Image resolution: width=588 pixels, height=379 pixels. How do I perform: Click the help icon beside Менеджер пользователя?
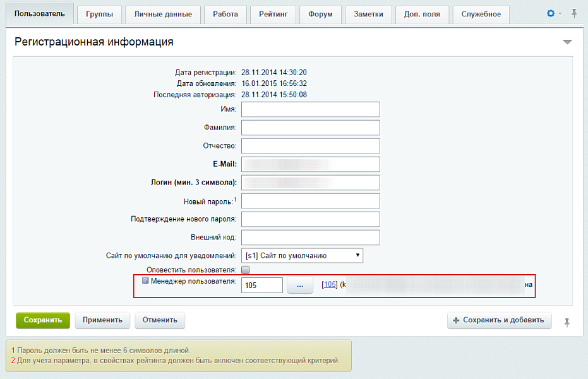click(145, 281)
